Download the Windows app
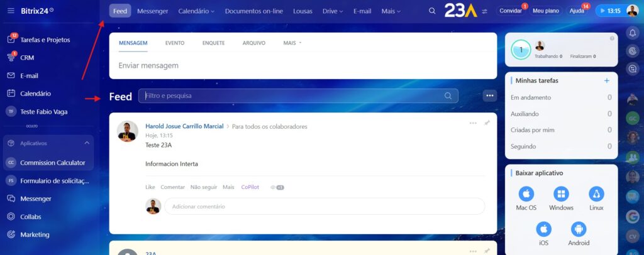 point(561,194)
